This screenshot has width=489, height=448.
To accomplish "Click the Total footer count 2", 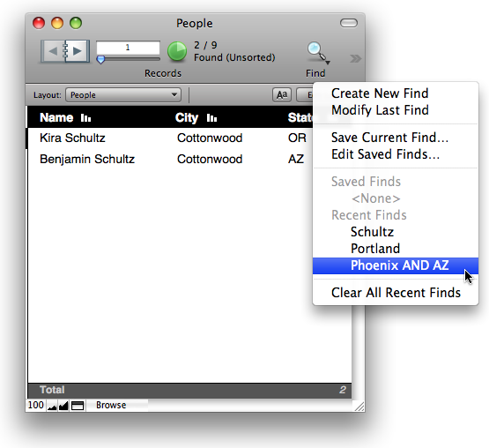I will (343, 390).
